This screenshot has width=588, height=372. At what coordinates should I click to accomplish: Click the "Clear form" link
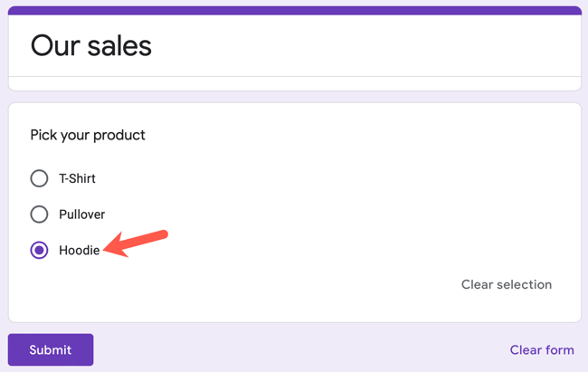tap(541, 350)
